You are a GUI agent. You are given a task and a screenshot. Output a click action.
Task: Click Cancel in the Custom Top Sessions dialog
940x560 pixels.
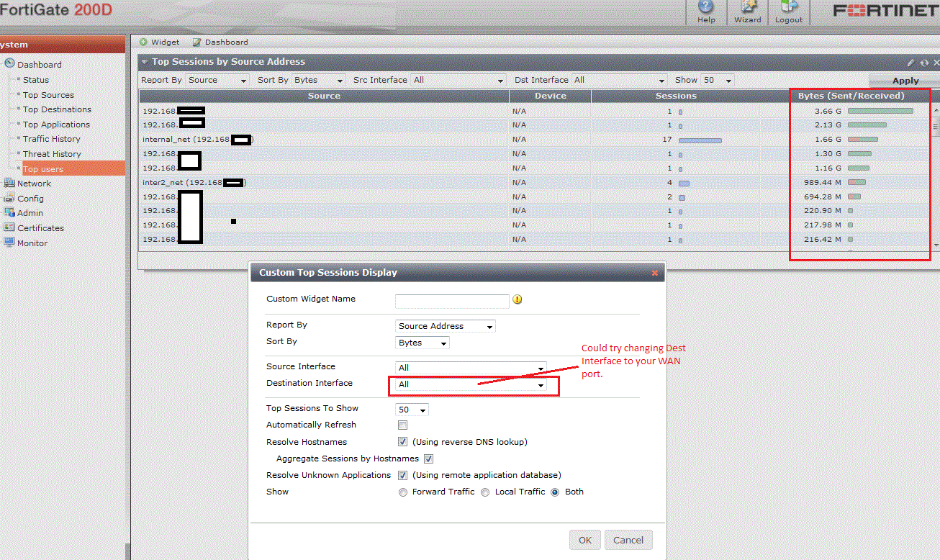(628, 540)
